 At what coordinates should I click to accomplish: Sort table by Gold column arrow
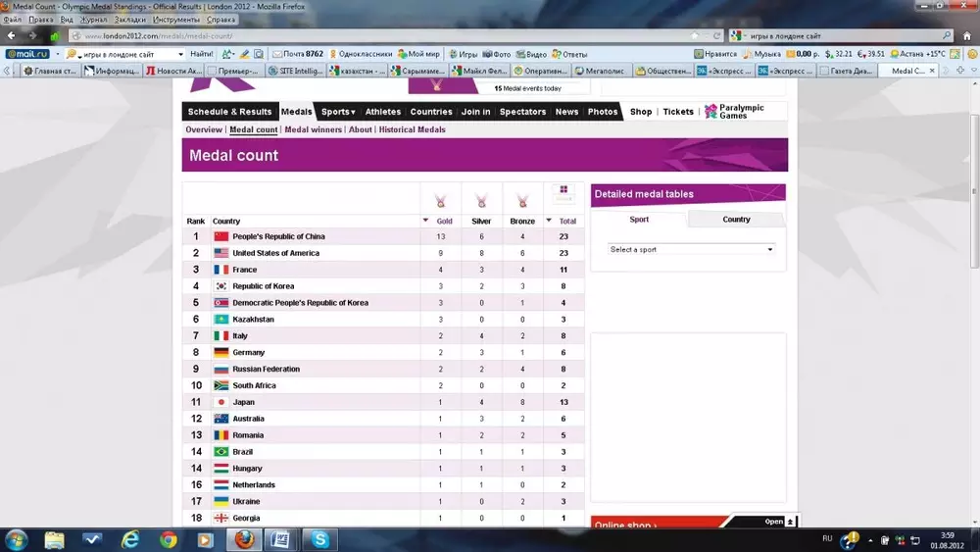point(425,222)
